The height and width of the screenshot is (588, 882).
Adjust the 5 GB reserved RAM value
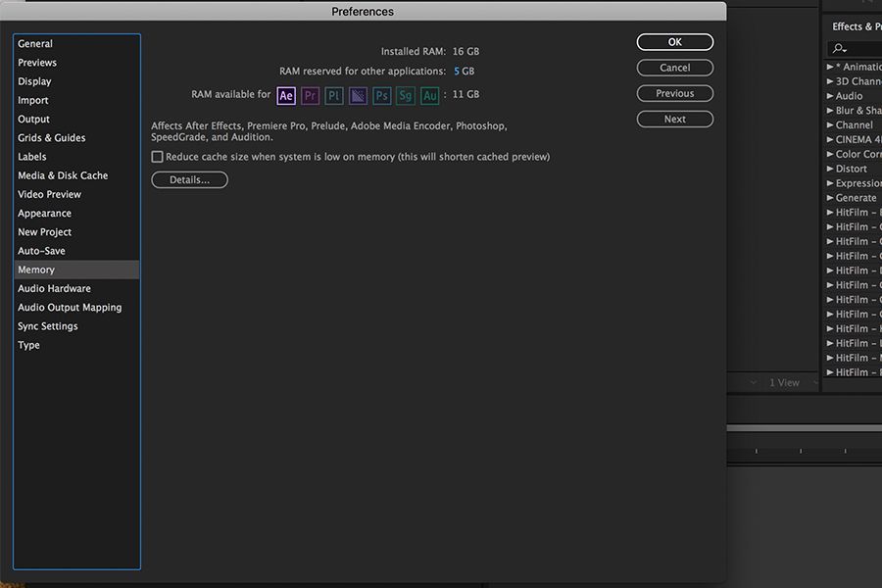click(456, 71)
